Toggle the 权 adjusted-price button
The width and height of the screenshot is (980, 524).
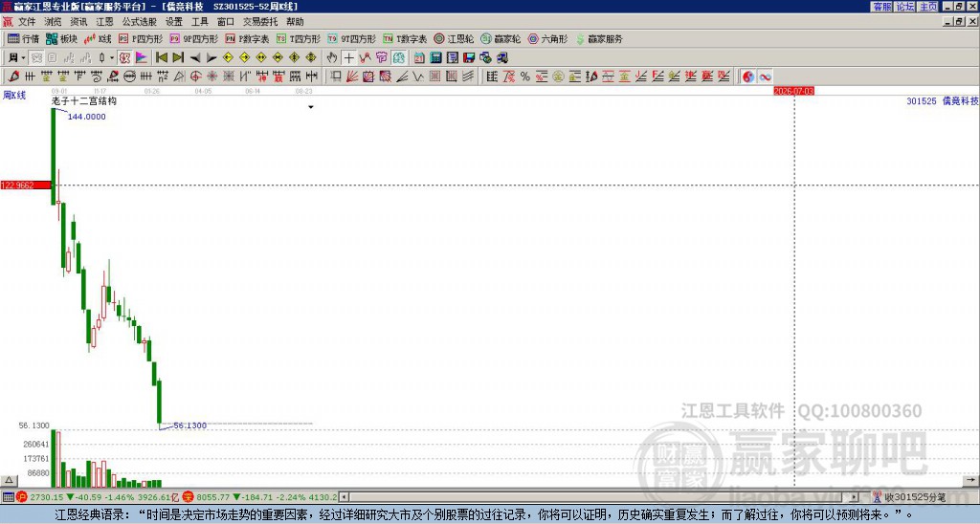[x=124, y=58]
